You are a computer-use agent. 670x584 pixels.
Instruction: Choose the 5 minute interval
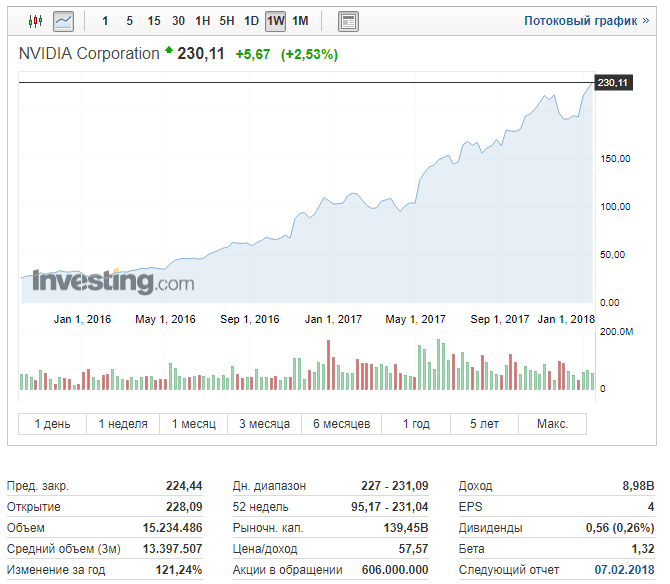click(x=129, y=21)
